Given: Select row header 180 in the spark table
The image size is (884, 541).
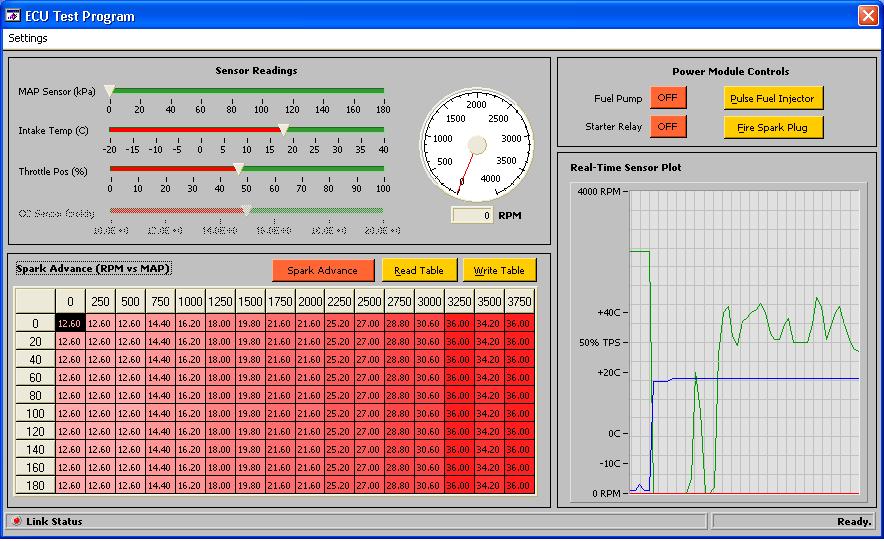Looking at the screenshot, I should pos(35,485).
